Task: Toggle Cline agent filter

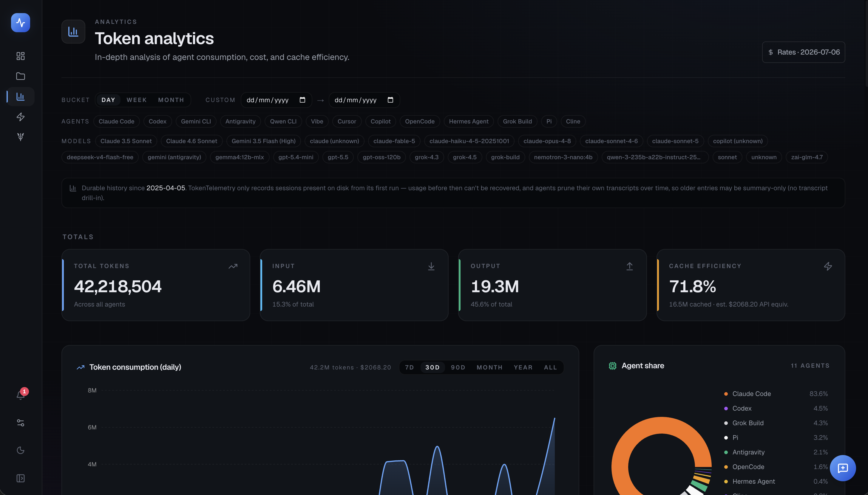Action: coord(573,121)
